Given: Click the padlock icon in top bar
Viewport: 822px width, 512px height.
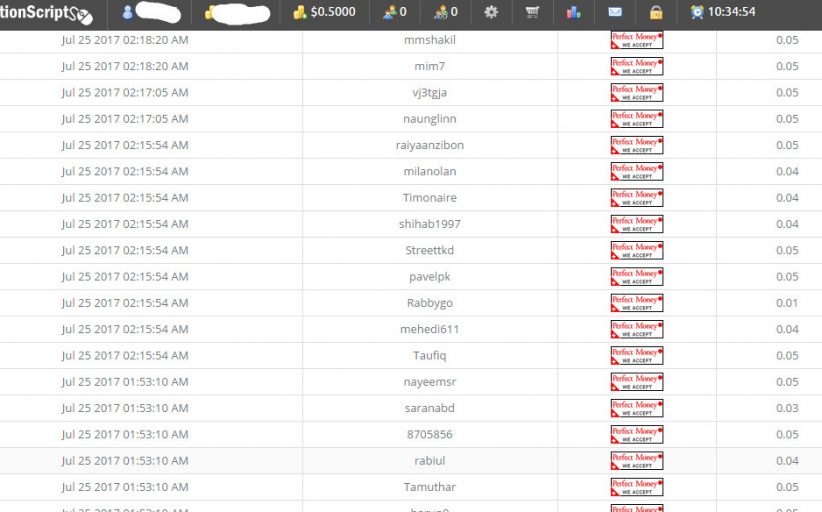Looking at the screenshot, I should (655, 13).
